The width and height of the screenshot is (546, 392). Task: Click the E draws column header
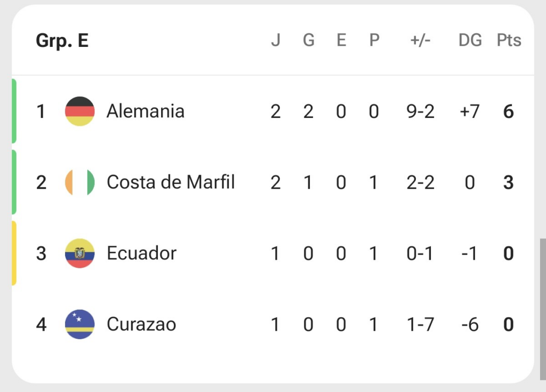tap(341, 40)
